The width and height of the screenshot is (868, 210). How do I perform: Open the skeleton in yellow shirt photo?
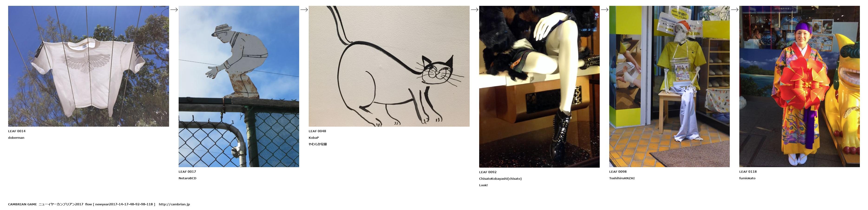pos(670,86)
